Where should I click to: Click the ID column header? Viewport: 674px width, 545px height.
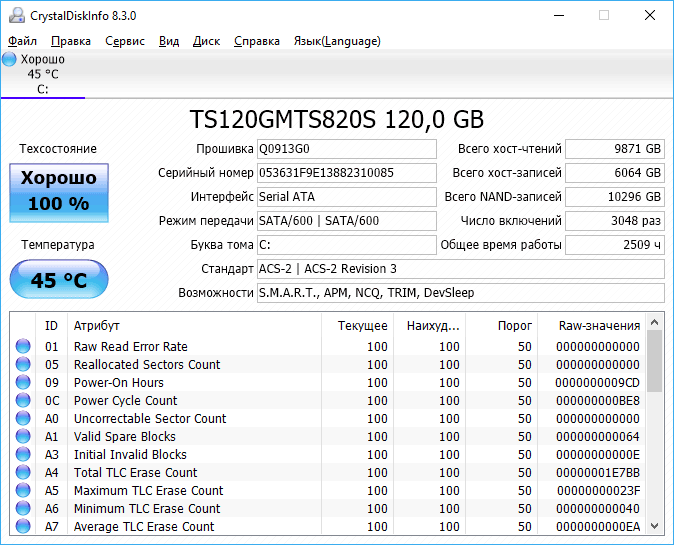tap(51, 326)
